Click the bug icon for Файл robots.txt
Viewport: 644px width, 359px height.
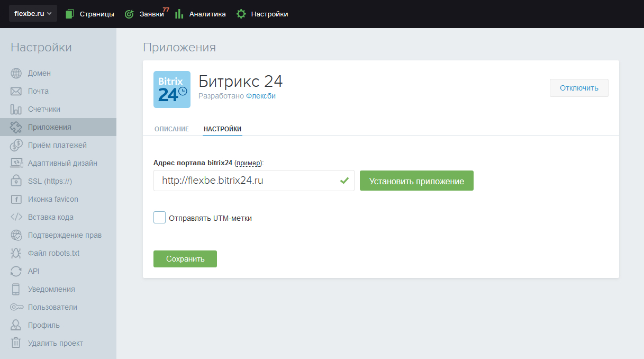16,253
